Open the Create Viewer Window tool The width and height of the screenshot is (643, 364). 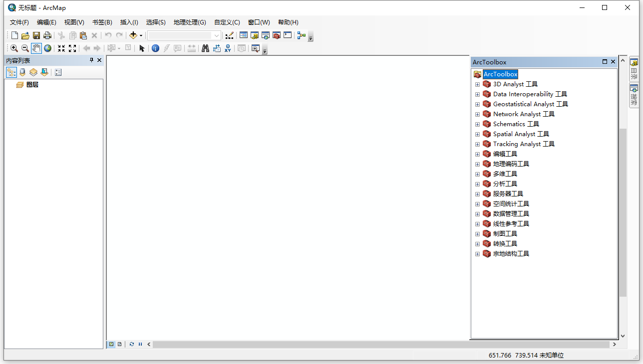click(x=256, y=48)
